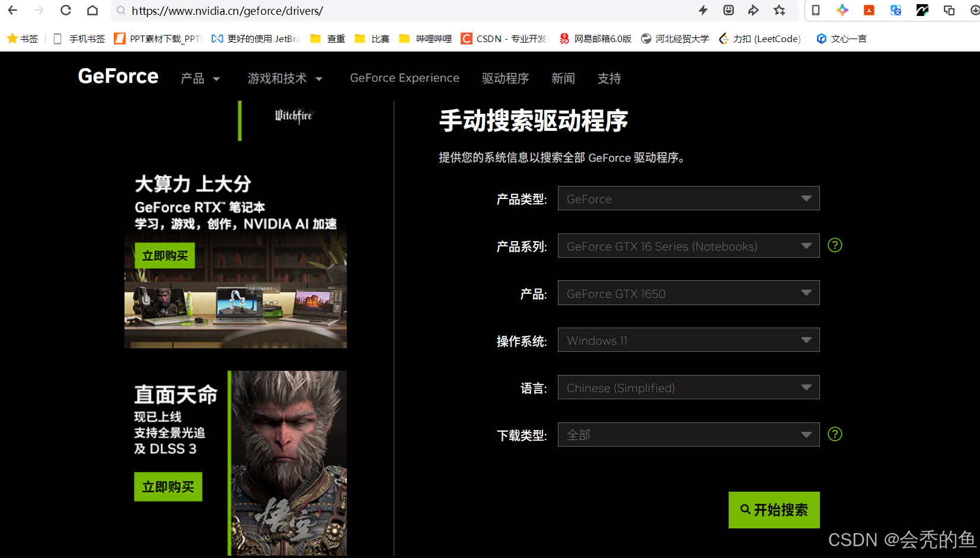Open the colorful star extension icon
Screen dimensions: 980x558
click(842, 10)
